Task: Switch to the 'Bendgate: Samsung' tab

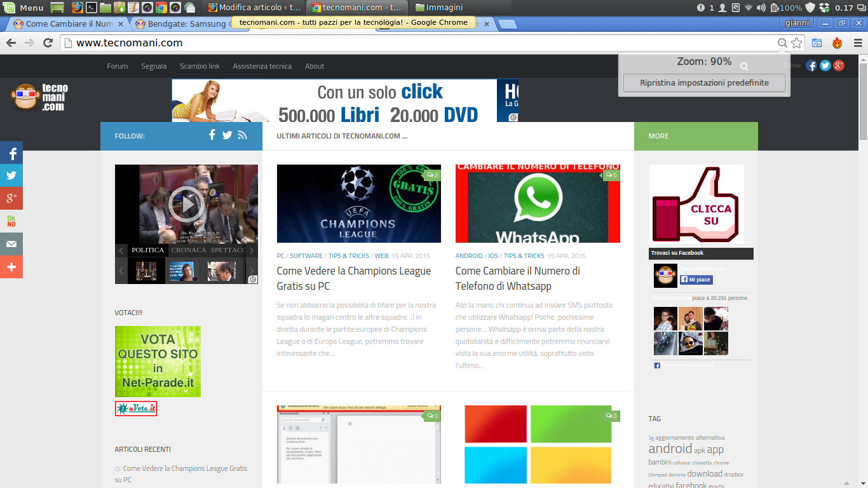Action: point(184,24)
